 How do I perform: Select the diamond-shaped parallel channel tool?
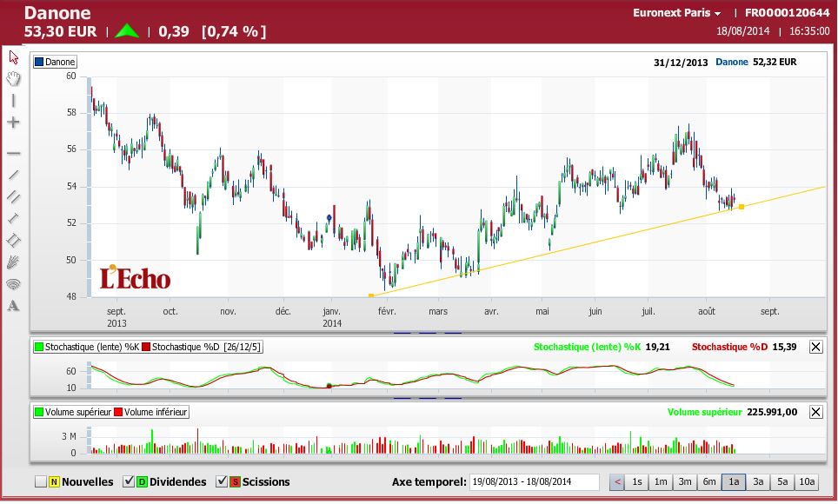point(13,240)
